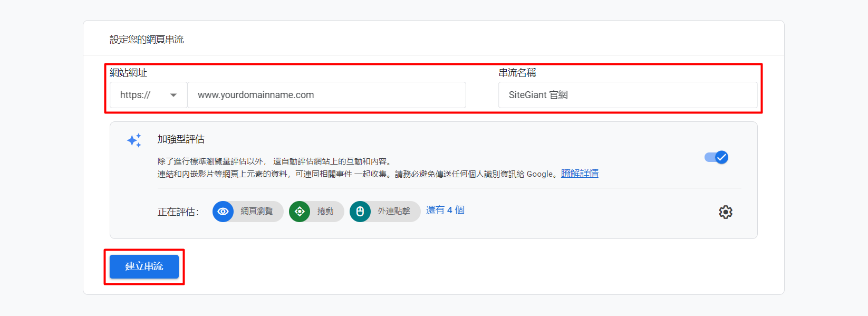Click the 串流名稱 label

pos(517,73)
